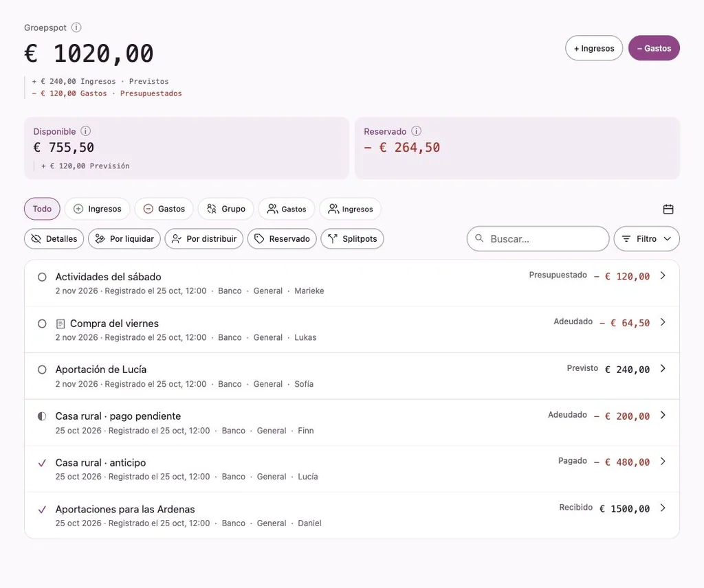Viewport: 704px width, 588px height.
Task: Toggle checkmark on Aportaciones para las Ardenas
Action: tap(42, 510)
